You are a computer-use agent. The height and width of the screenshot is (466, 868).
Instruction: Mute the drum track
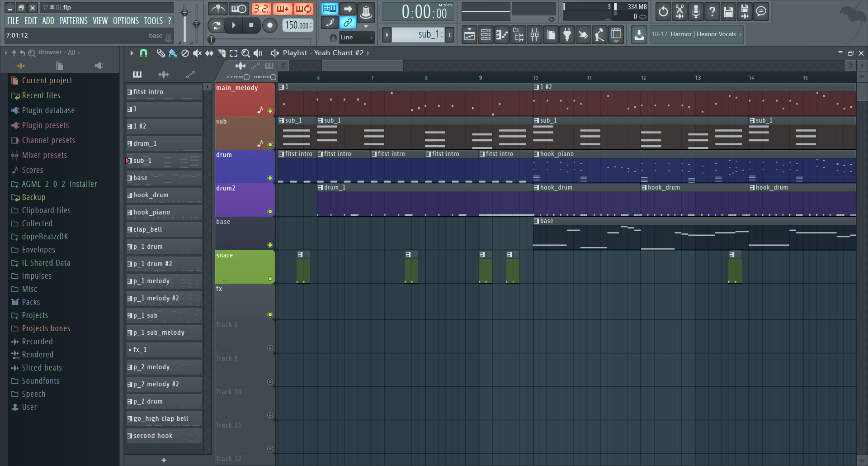pos(270,178)
